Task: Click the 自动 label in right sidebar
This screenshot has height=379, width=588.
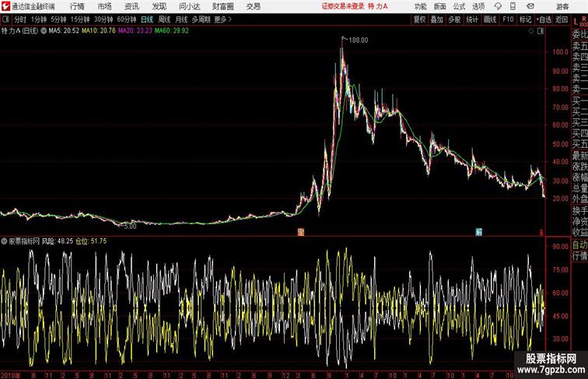Action: click(579, 245)
